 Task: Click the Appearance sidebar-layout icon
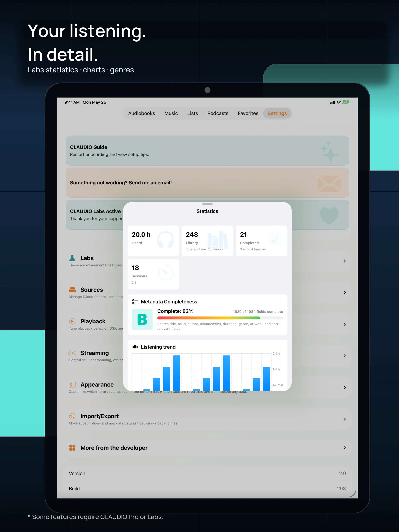pyautogui.click(x=72, y=385)
